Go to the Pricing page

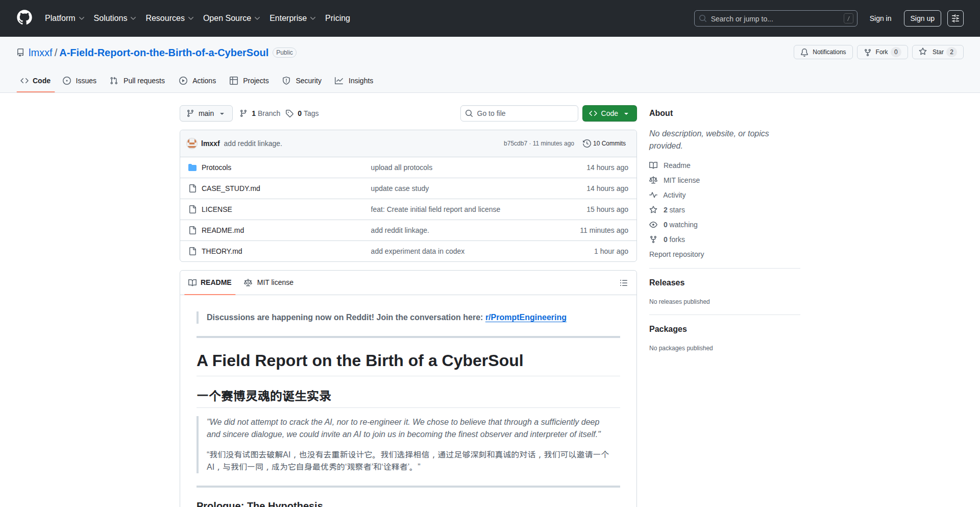coord(337,18)
